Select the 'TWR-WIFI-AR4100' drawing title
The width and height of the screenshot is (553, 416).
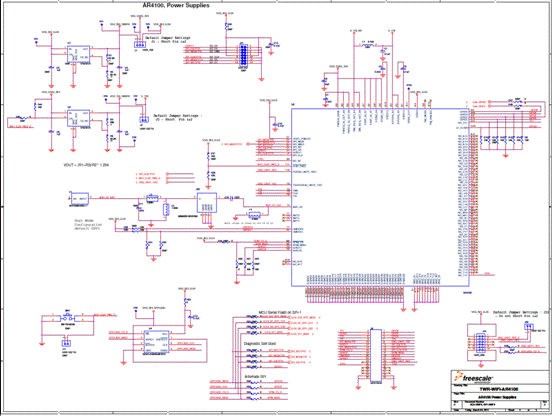pos(499,389)
